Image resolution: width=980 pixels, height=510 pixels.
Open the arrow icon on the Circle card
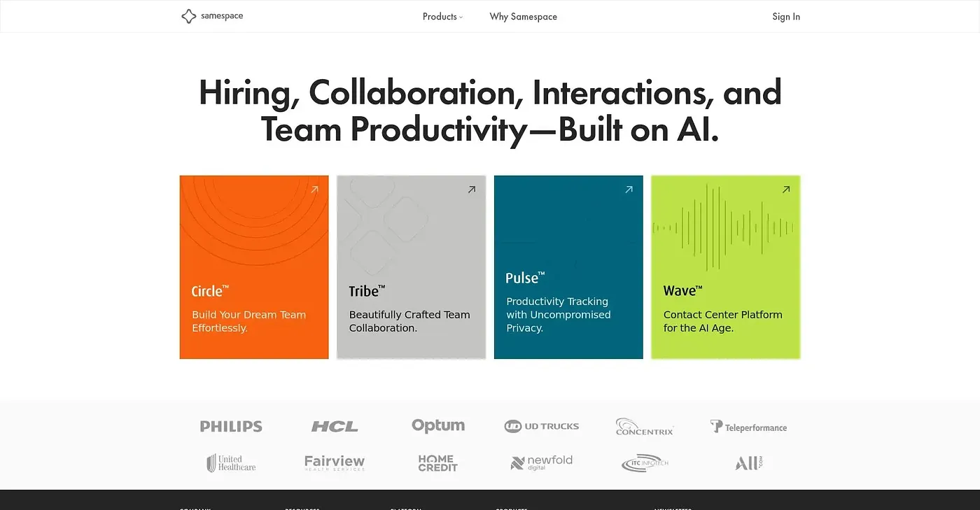point(314,190)
